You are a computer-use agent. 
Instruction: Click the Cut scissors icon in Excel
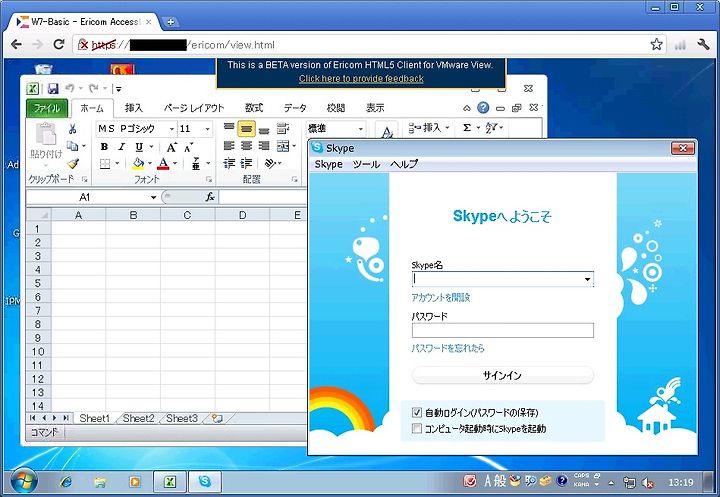[72, 129]
